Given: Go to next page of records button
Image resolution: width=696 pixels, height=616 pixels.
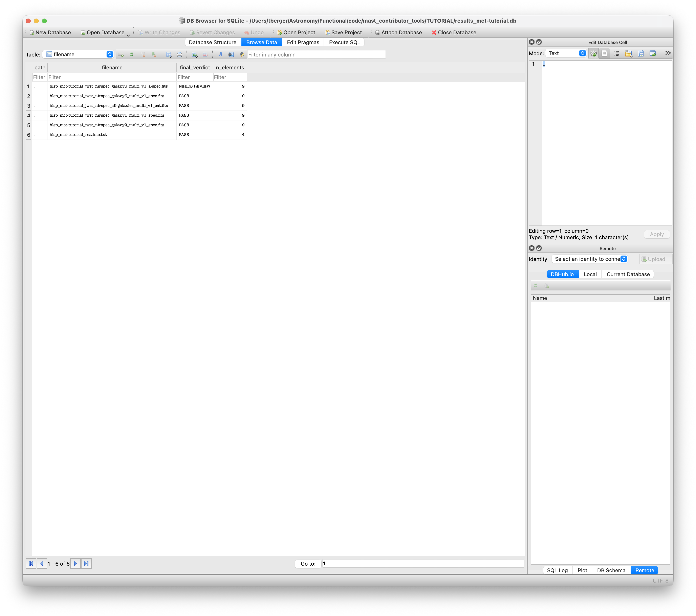Looking at the screenshot, I should pyautogui.click(x=75, y=564).
